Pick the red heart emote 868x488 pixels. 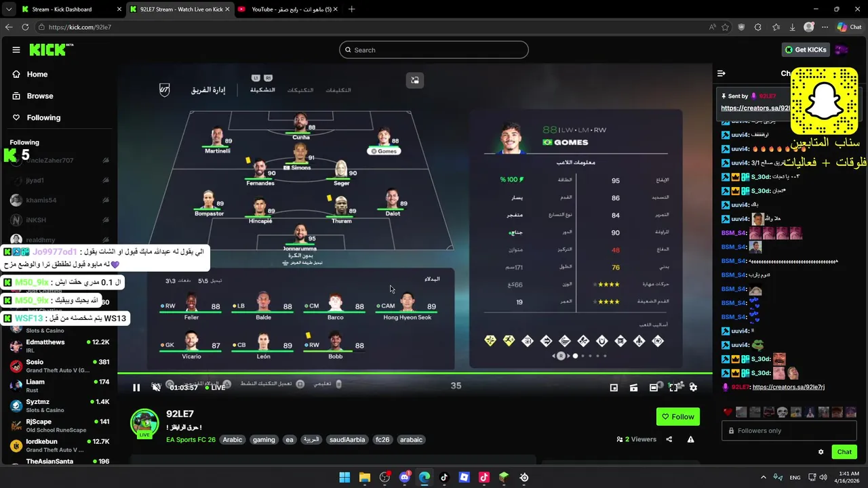pos(728,412)
